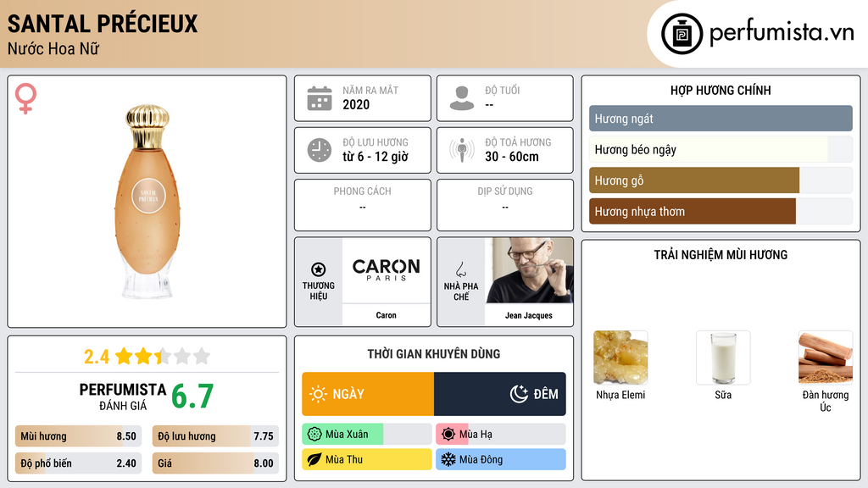Click the pink female gender symbol icon
Image resolution: width=868 pixels, height=488 pixels.
pos(25,98)
